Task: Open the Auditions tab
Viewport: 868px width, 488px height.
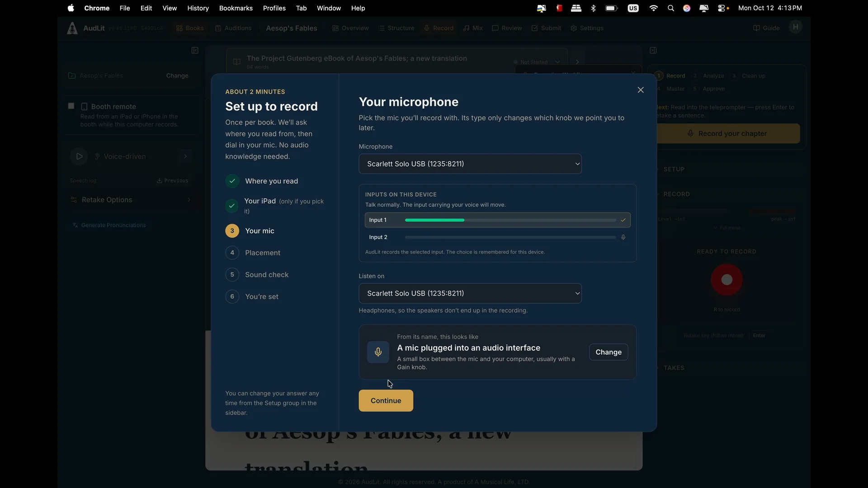Action: pyautogui.click(x=233, y=28)
